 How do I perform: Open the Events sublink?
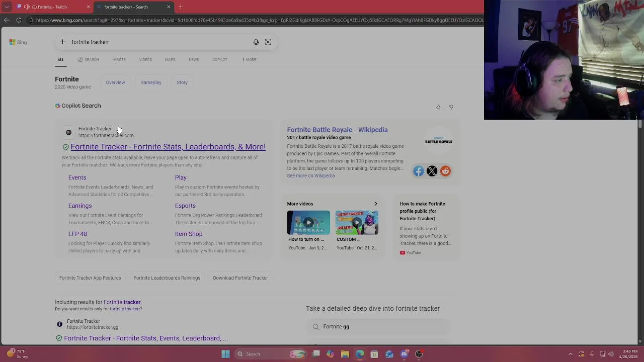(x=77, y=177)
